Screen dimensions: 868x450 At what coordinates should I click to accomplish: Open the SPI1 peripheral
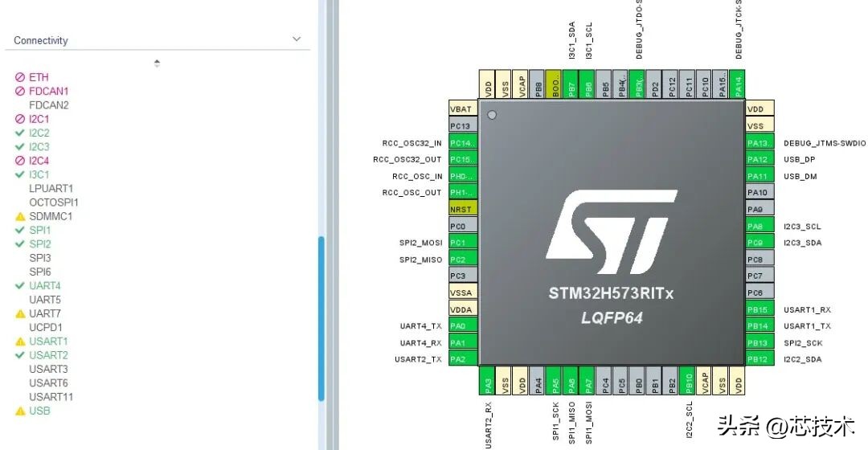pos(40,230)
